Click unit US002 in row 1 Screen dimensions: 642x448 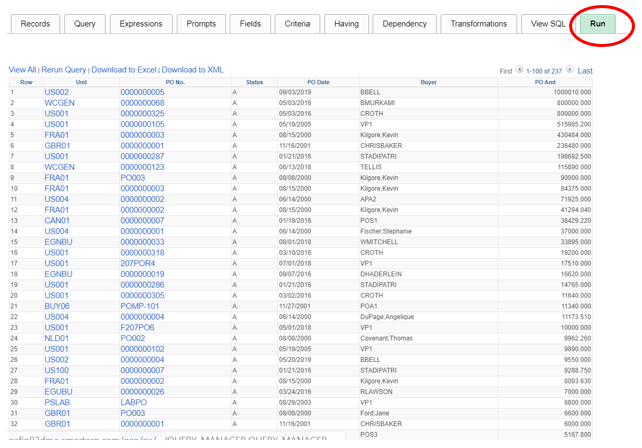[x=56, y=92]
